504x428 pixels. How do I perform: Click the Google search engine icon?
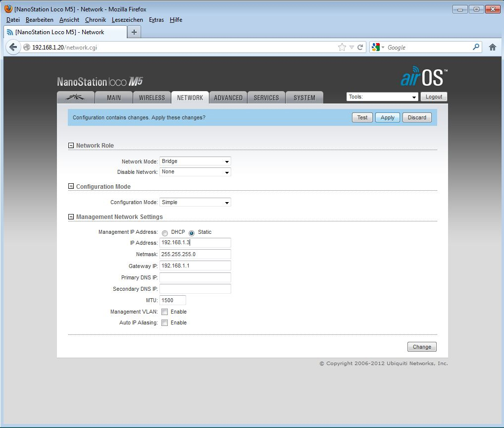pos(375,47)
